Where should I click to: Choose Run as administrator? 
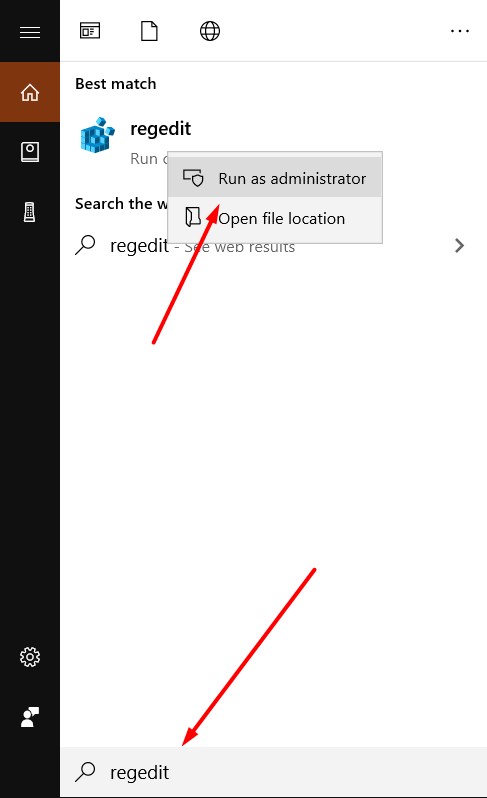click(275, 178)
